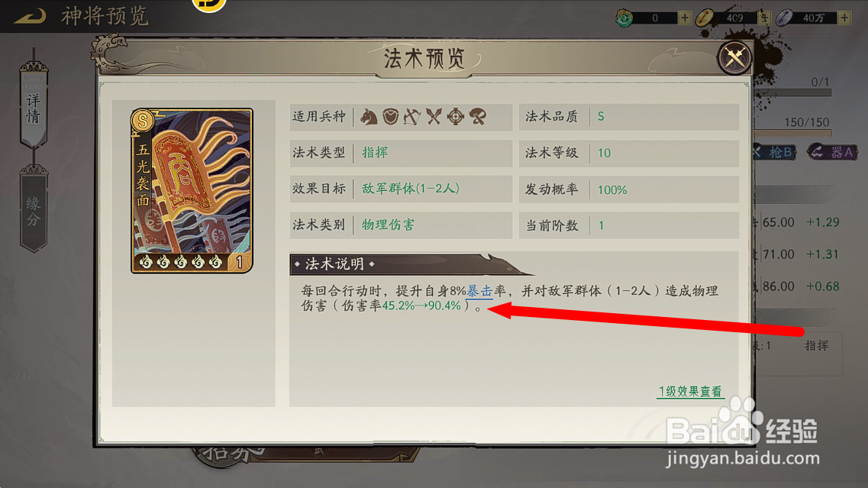Click the feather fan troop type icon
868x488 pixels.
[478, 117]
